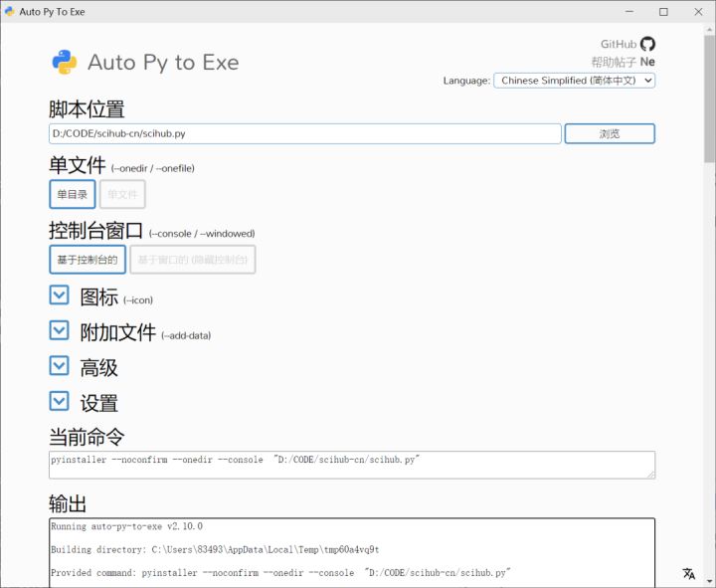The image size is (716, 588).
Task: Choose 基于控制台的 console-based option
Action: point(88,260)
